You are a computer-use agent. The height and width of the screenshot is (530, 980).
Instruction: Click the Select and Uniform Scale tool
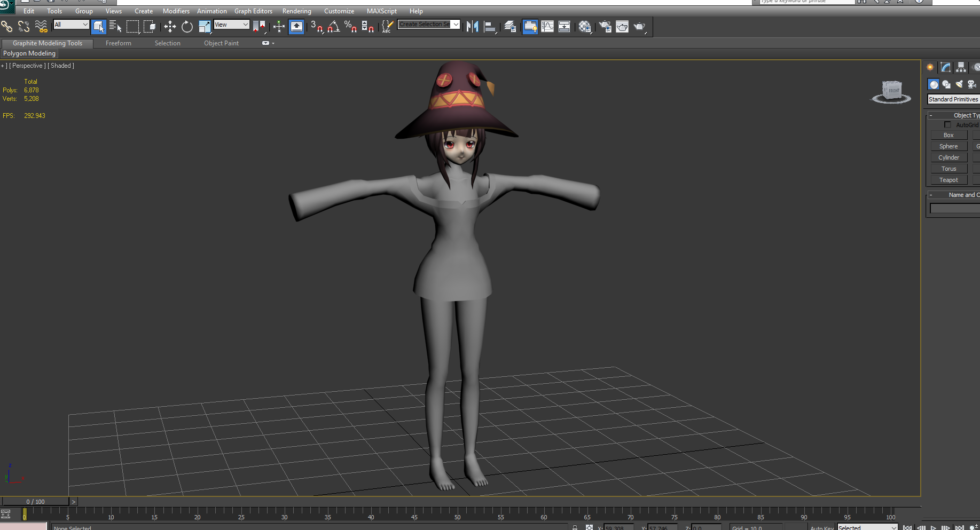coord(205,26)
